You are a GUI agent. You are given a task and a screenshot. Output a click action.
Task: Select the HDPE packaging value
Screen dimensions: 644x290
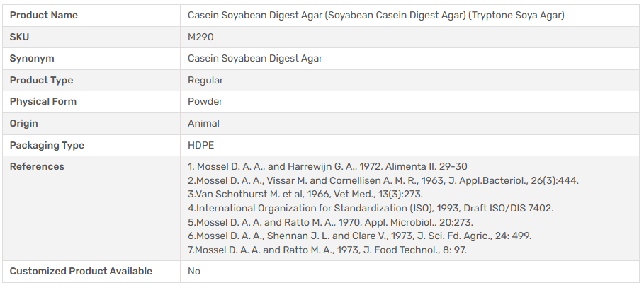pos(200,145)
